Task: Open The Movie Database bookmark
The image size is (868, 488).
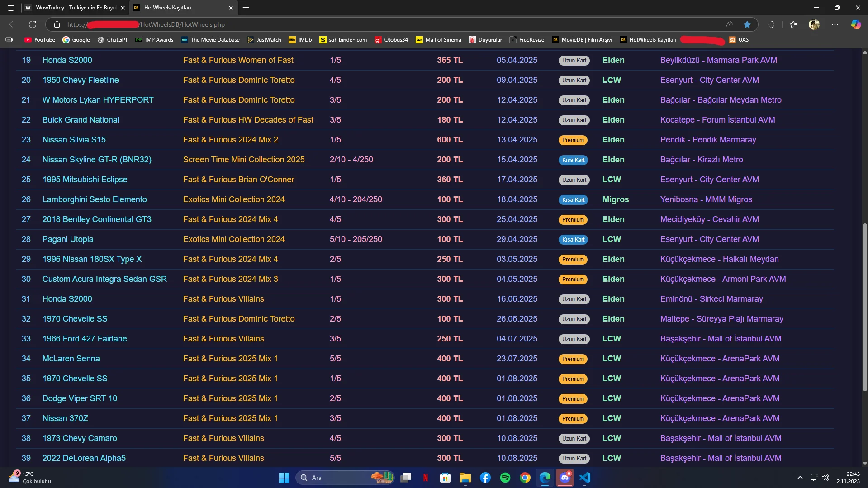Action: point(210,40)
